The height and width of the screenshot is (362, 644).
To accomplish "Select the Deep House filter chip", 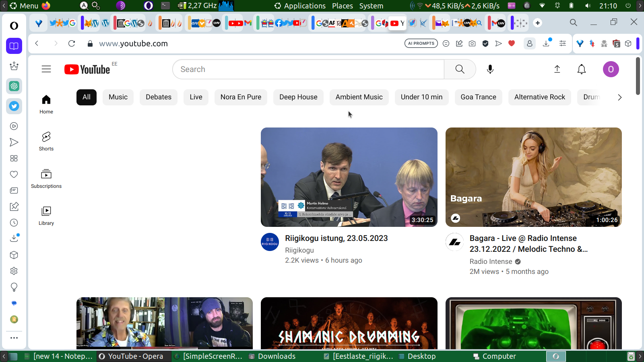I will tap(298, 97).
